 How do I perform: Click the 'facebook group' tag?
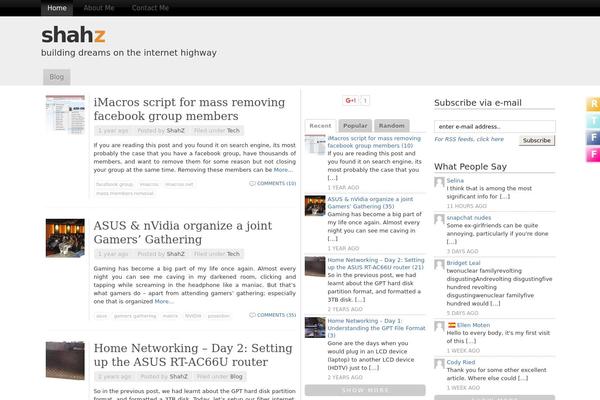(x=114, y=184)
